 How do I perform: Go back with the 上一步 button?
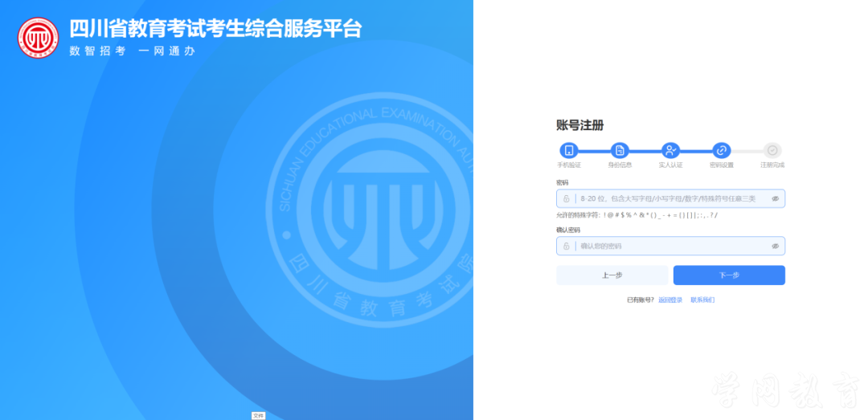tap(612, 275)
